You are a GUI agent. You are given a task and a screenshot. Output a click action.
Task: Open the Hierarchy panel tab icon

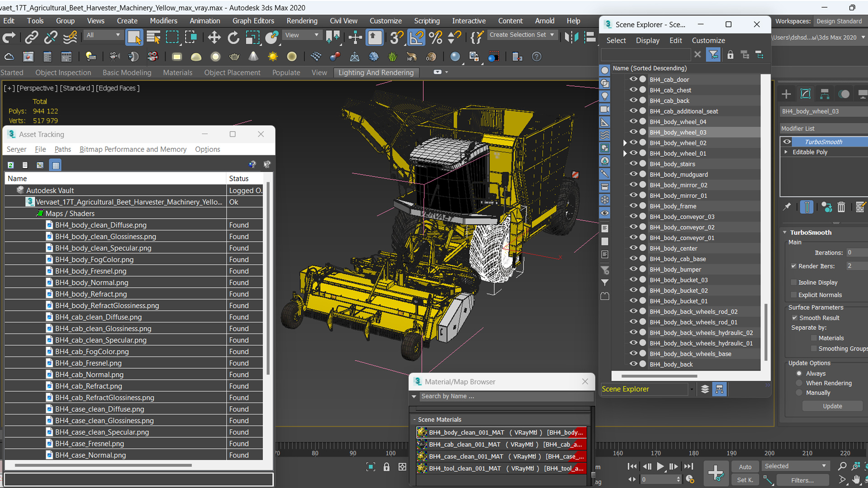(825, 94)
